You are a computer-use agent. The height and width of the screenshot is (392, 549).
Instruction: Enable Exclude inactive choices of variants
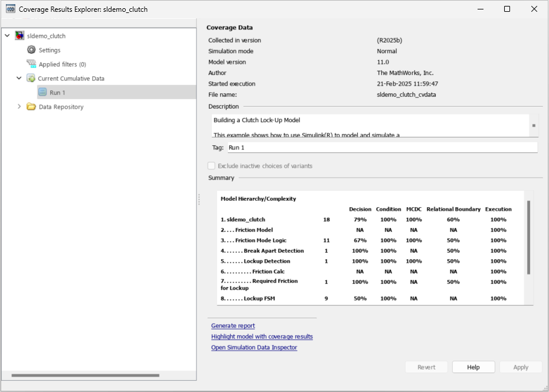point(211,166)
